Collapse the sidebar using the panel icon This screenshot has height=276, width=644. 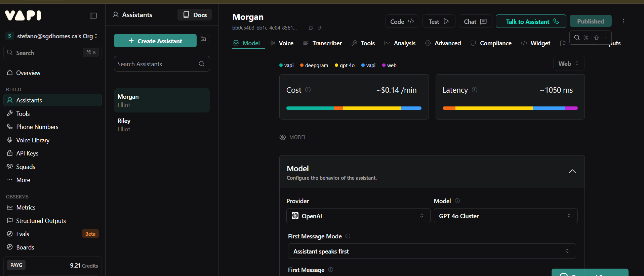93,16
